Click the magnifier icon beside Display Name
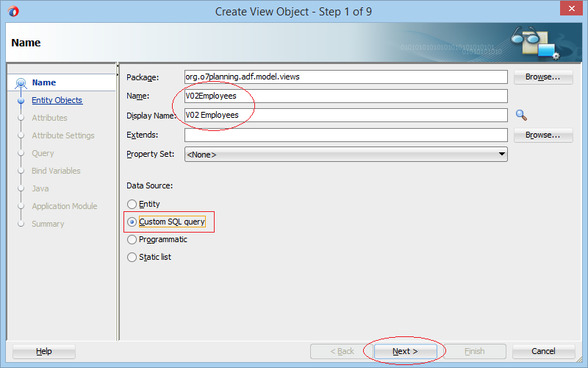The height and width of the screenshot is (368, 588). pos(521,115)
